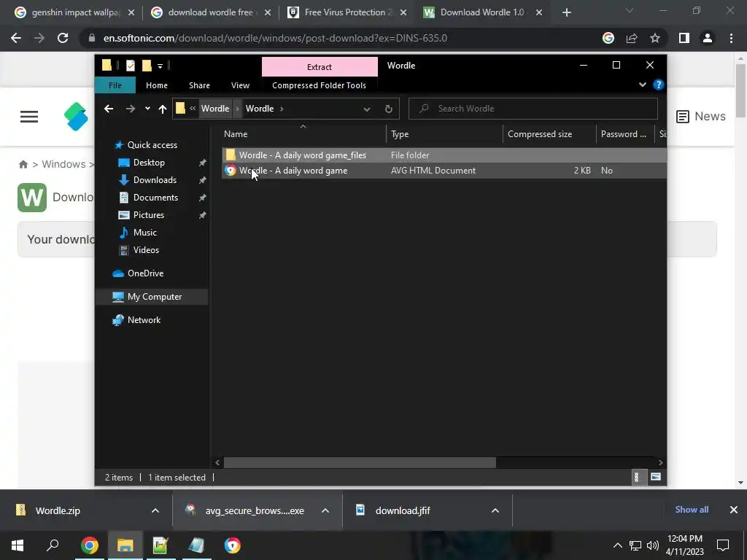The image size is (747, 560).
Task: Open the View ribbon tab
Action: (x=240, y=85)
